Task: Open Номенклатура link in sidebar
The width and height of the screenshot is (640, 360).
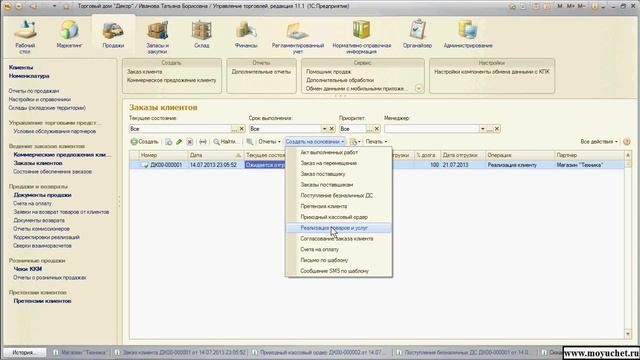Action: point(29,76)
